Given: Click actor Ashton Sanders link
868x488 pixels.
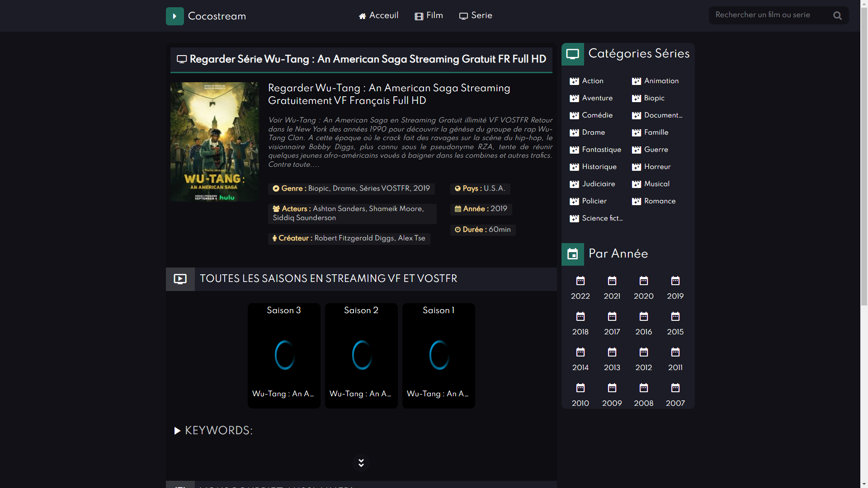Looking at the screenshot, I should tap(339, 209).
